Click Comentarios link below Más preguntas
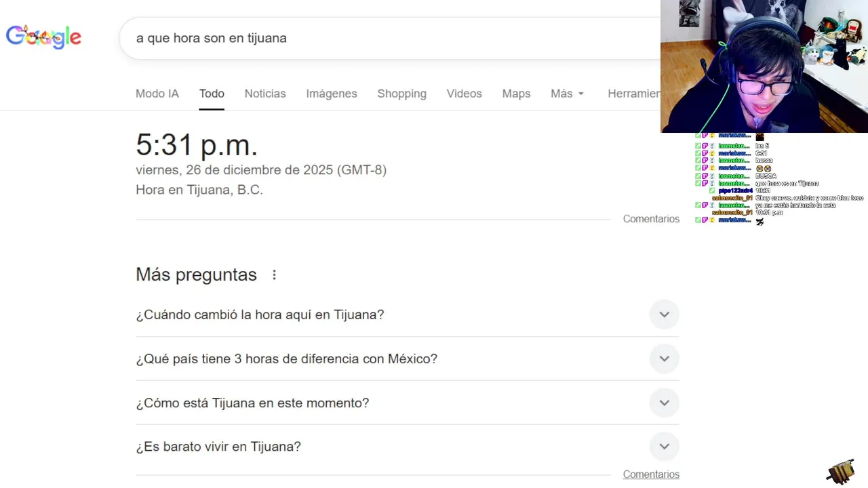Image resolution: width=868 pixels, height=488 pixels. click(651, 474)
